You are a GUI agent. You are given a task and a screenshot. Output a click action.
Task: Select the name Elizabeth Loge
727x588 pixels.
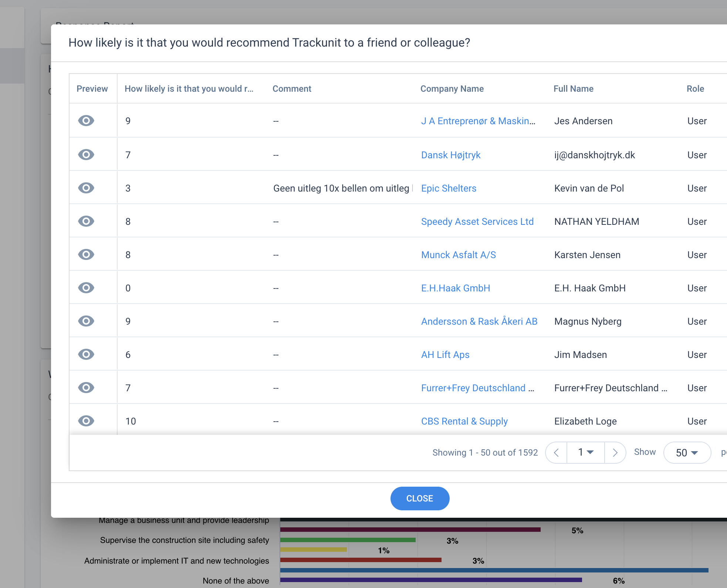585,421
